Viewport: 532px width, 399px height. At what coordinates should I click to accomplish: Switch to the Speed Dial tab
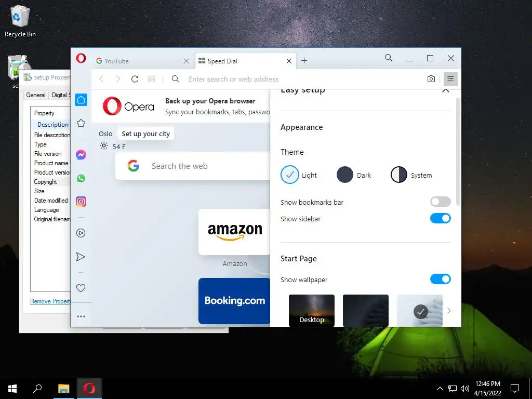(x=245, y=61)
